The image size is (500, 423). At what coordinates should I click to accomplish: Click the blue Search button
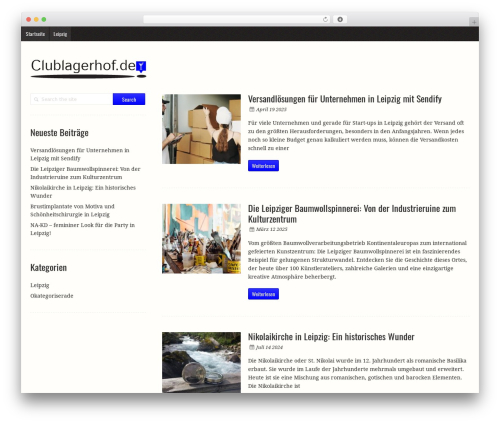point(129,99)
